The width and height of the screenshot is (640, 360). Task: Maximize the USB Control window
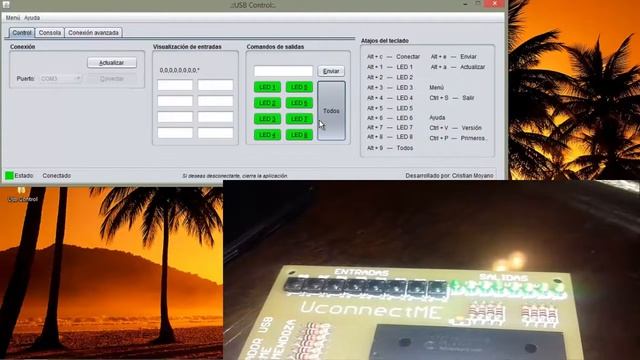click(478, 4)
